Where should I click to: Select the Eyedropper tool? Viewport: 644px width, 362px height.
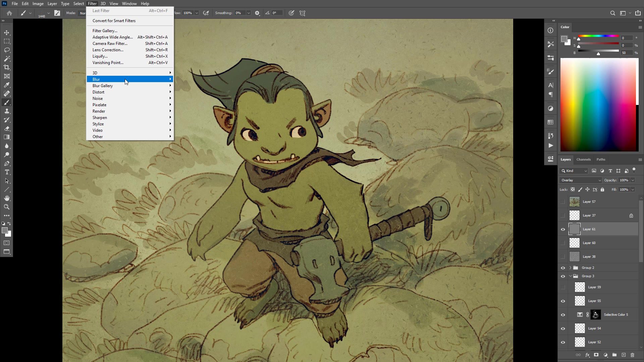[7, 85]
